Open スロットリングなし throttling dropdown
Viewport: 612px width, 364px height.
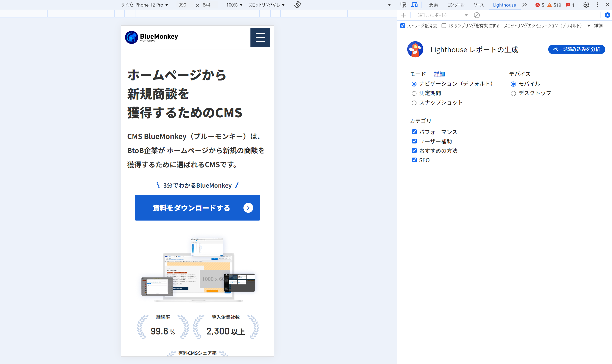coord(267,5)
